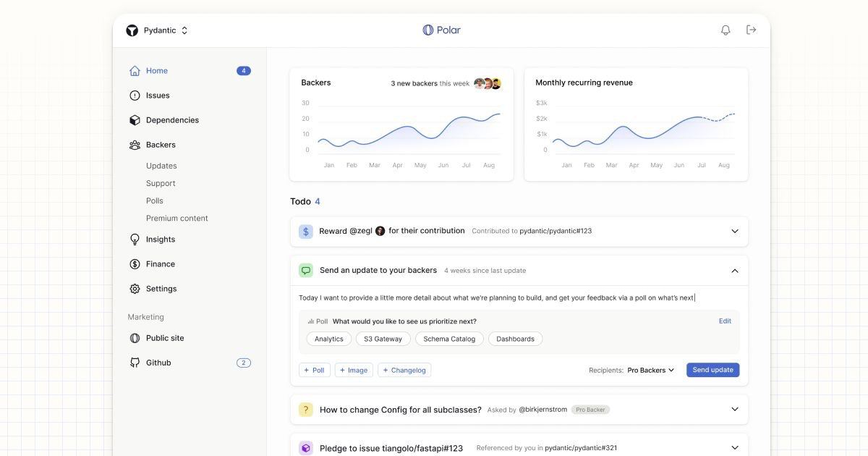Click the Pro Backer tag
Image resolution: width=868 pixels, height=456 pixels.
click(x=591, y=410)
